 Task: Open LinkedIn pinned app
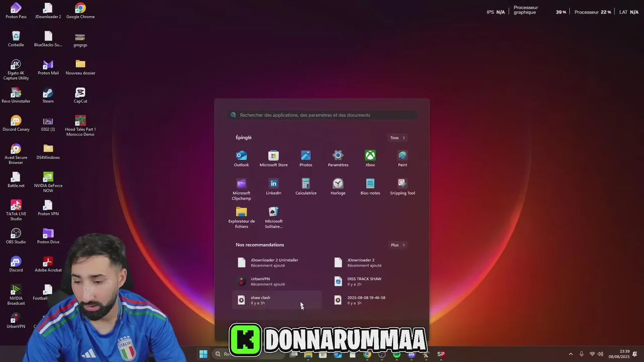pyautogui.click(x=274, y=187)
